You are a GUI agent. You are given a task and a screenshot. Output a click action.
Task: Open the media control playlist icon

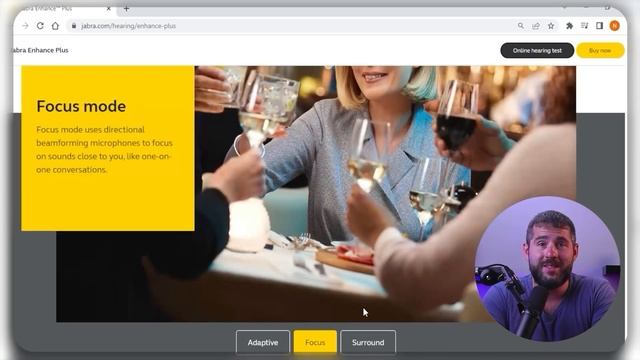(584, 26)
